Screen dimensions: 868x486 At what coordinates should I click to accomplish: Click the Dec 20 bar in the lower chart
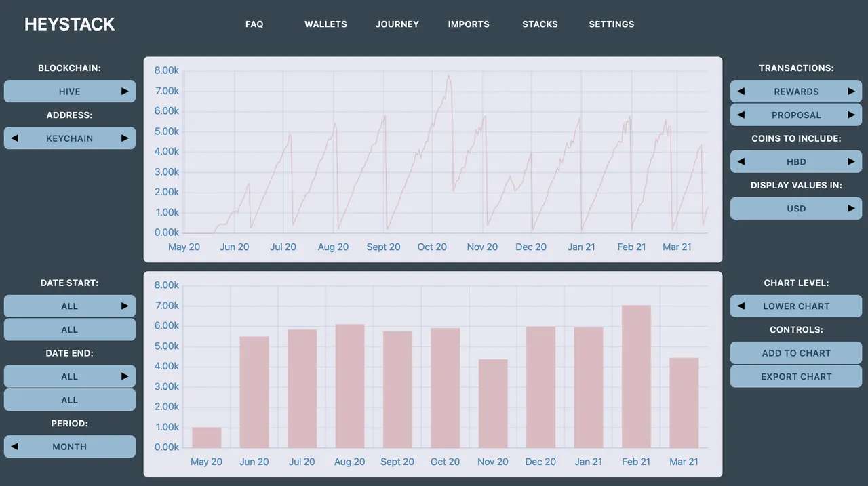point(540,387)
